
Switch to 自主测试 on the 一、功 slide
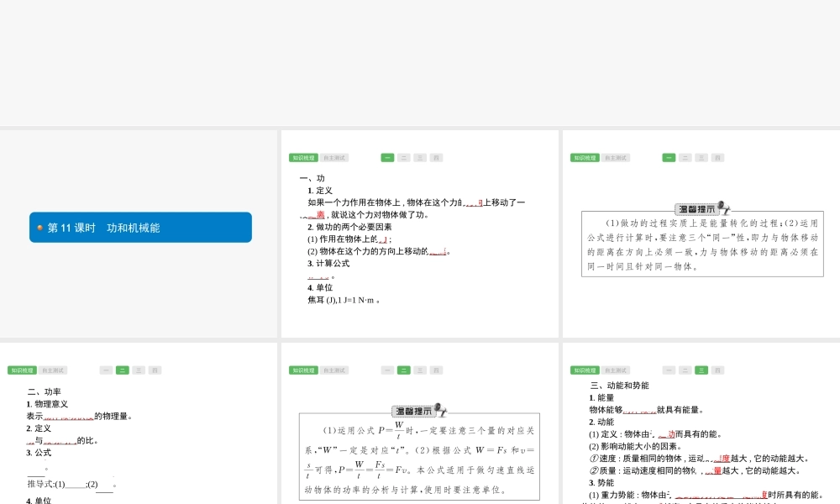(334, 158)
